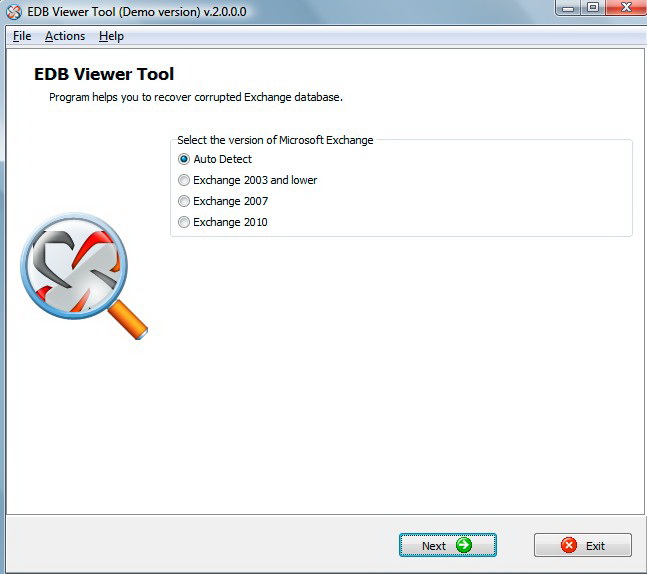647x574 pixels.
Task: Click the 'EDB Viewer Tool' heading text
Action: coord(104,74)
